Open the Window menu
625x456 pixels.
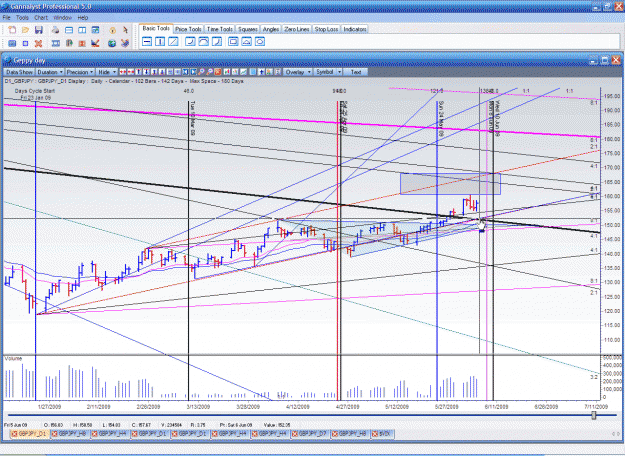[62, 18]
